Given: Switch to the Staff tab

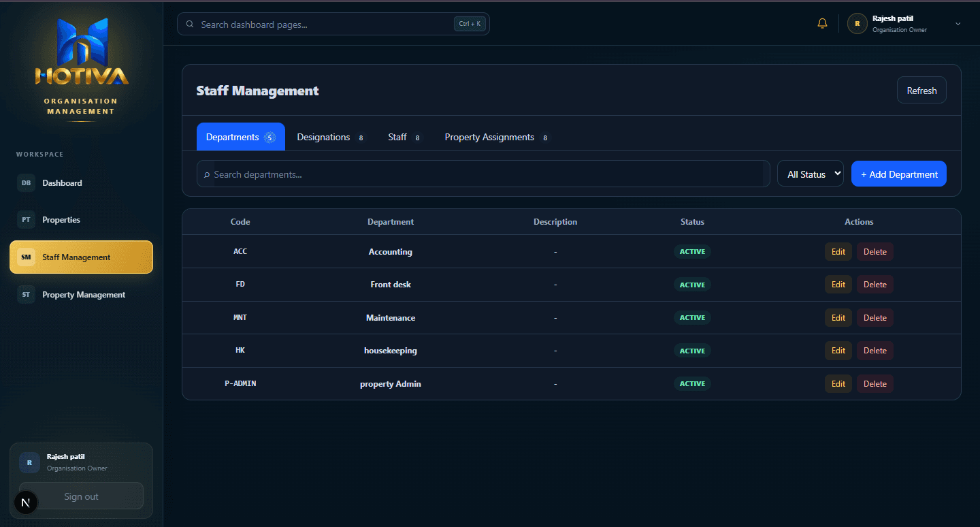Looking at the screenshot, I should pyautogui.click(x=404, y=137).
